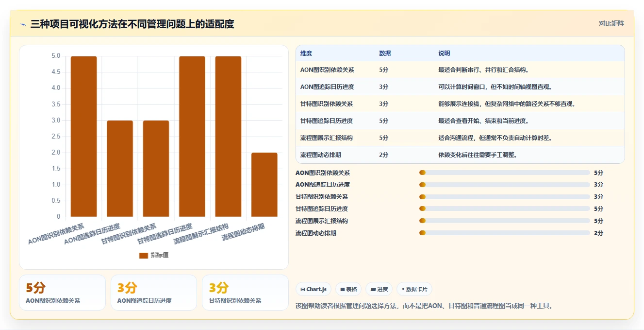Viewport: 644px width, 330px height.
Task: Select the 表格 chip
Action: 348,289
